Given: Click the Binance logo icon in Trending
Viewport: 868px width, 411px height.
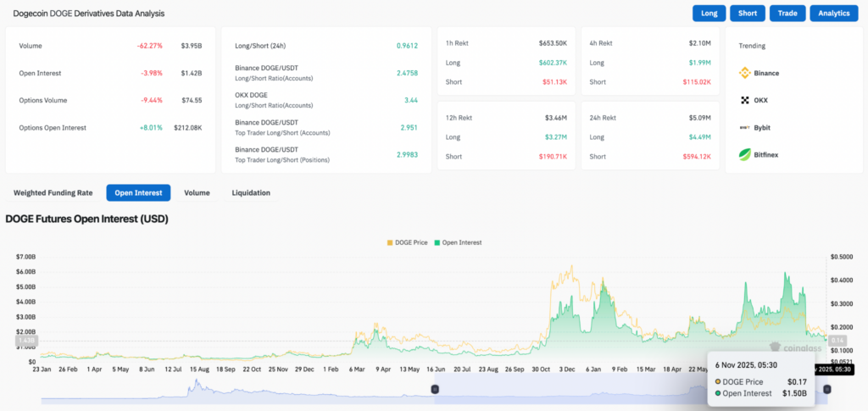Looking at the screenshot, I should click(745, 73).
